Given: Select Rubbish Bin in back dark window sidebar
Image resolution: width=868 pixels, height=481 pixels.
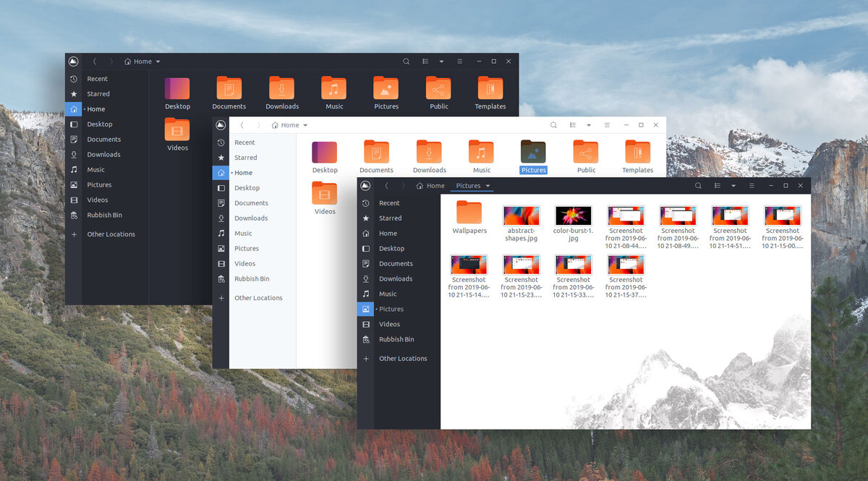Looking at the screenshot, I should (104, 215).
